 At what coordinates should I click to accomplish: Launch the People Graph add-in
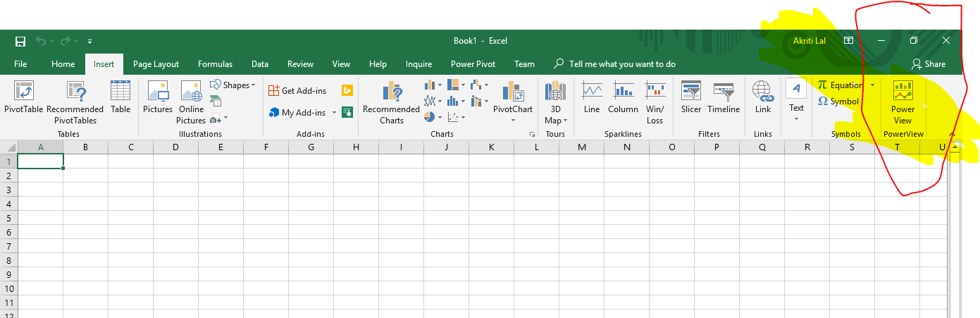(x=347, y=112)
